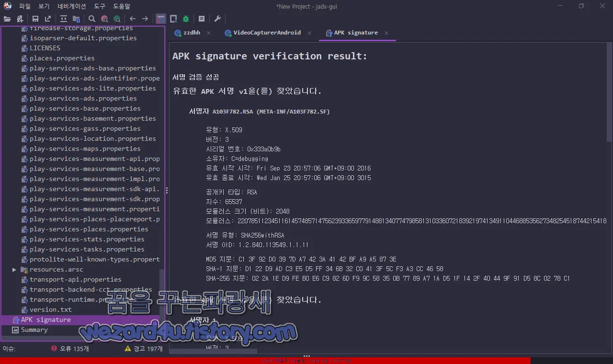Open play-services-places.properties file
The height and width of the screenshot is (364, 613).
89,229
